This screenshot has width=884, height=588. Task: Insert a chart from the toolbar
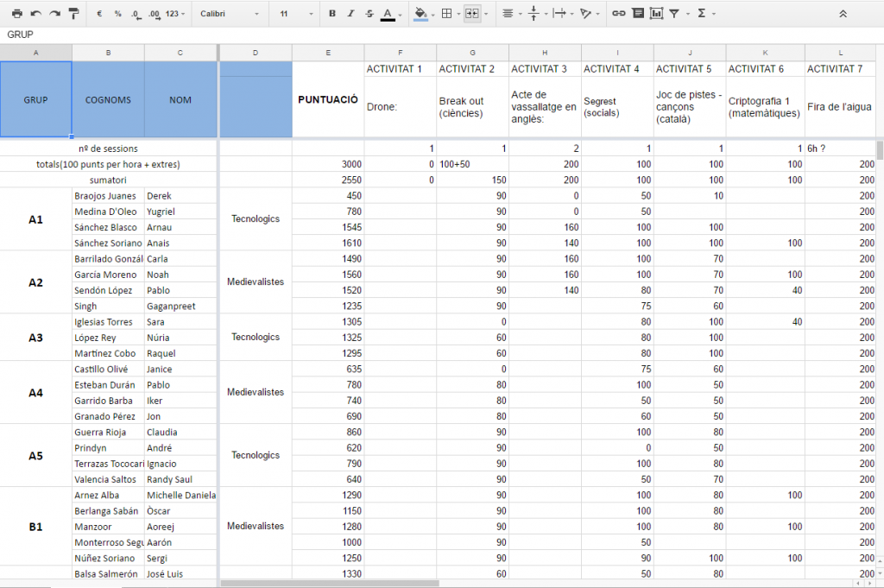coord(656,14)
